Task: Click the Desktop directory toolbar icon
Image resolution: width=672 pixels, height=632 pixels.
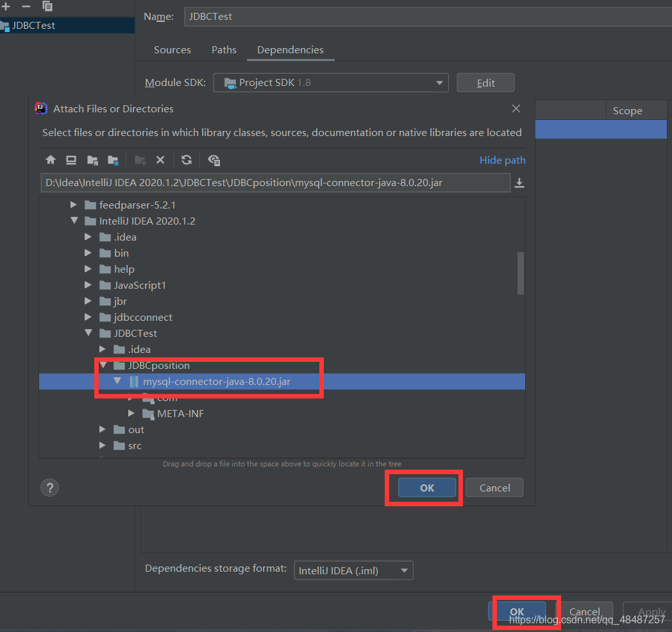Action: [71, 160]
